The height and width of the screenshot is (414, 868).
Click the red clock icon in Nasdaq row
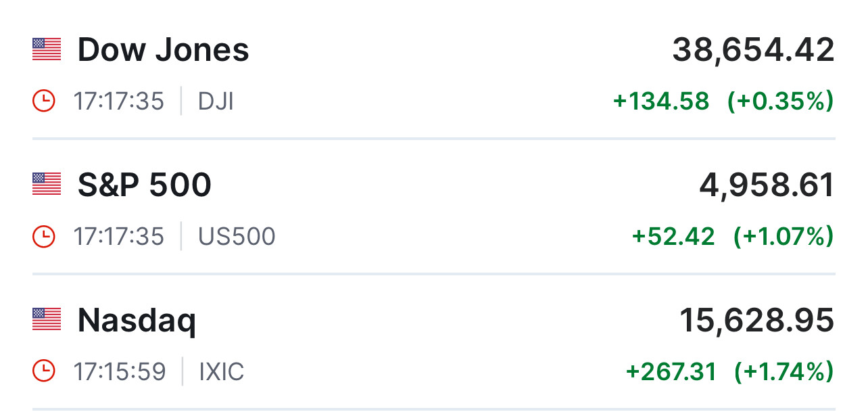coord(44,371)
